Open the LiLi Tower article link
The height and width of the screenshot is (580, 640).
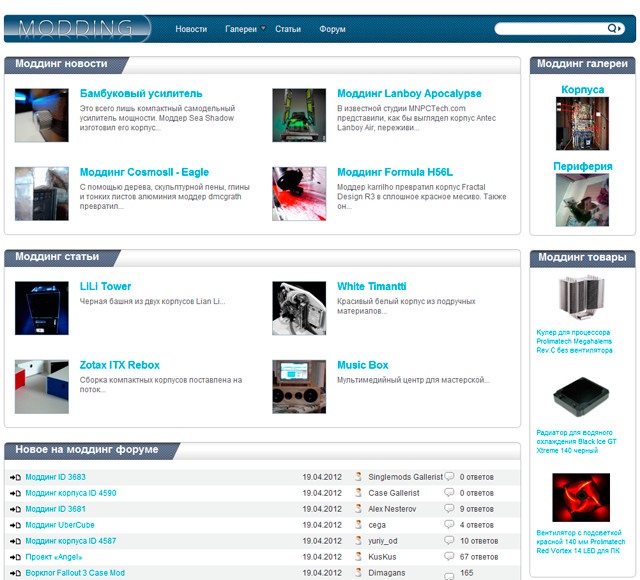[x=105, y=287]
